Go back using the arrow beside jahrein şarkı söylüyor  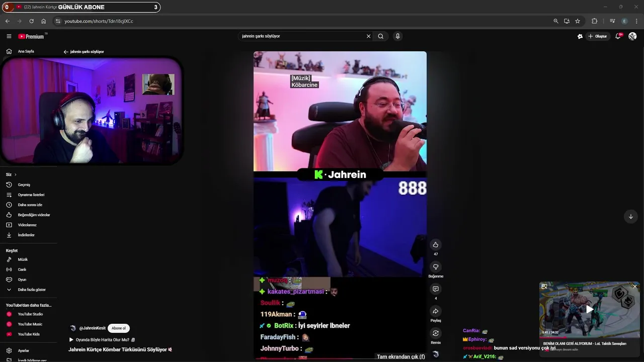[66, 52]
